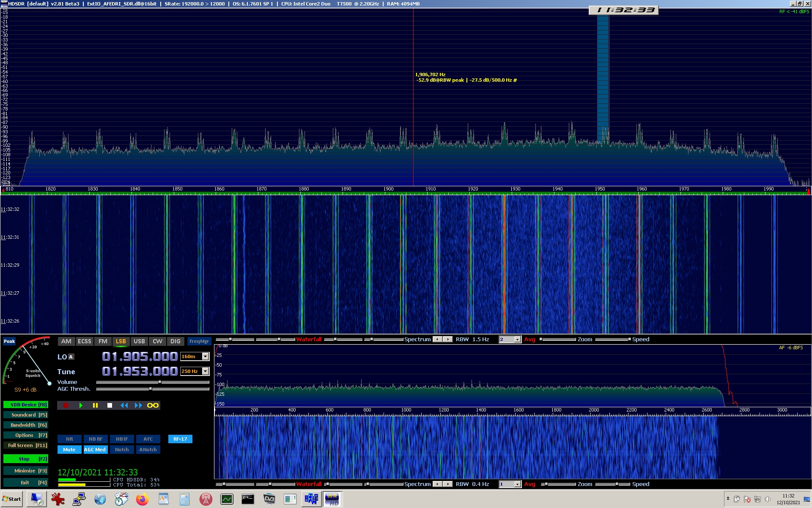The height and width of the screenshot is (508, 812).
Task: Click the white Stop playback square
Action: 110,406
